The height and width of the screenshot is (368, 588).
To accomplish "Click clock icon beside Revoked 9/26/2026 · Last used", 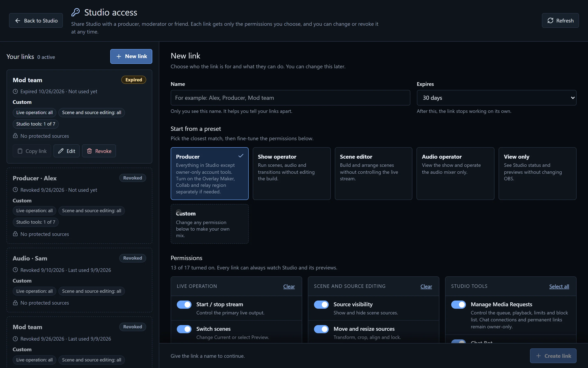I will (15, 339).
